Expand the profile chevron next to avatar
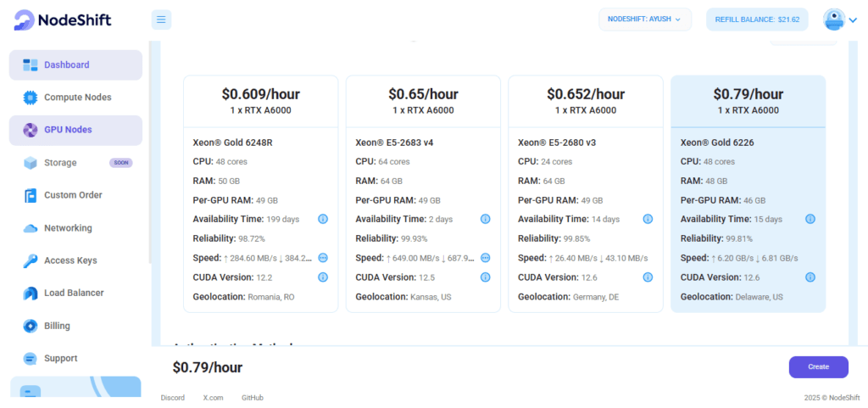The height and width of the screenshot is (408, 868). click(x=853, y=20)
